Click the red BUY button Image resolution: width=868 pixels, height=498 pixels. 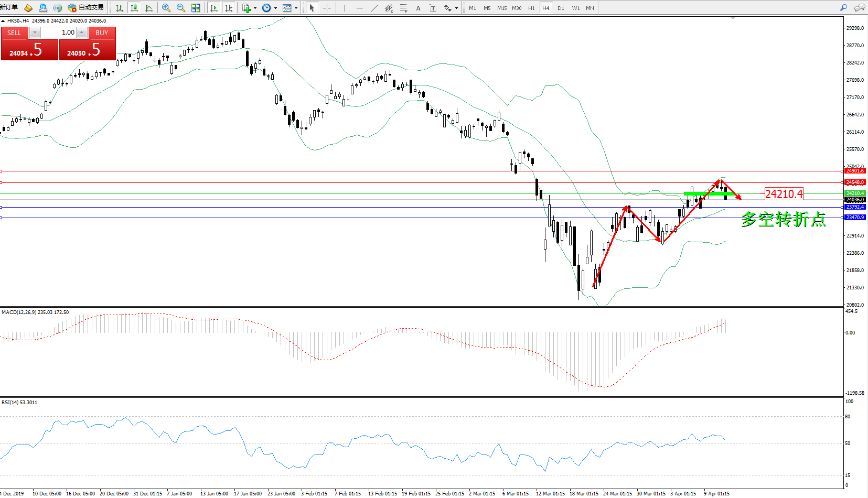click(x=102, y=33)
